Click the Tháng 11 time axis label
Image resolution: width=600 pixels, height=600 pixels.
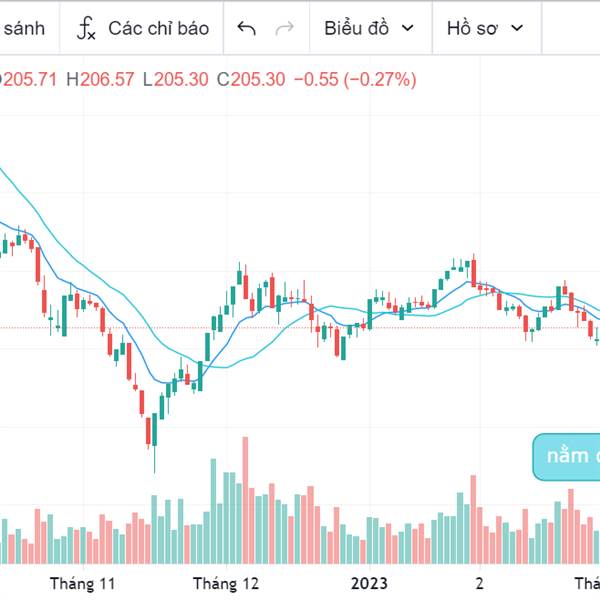(x=83, y=583)
